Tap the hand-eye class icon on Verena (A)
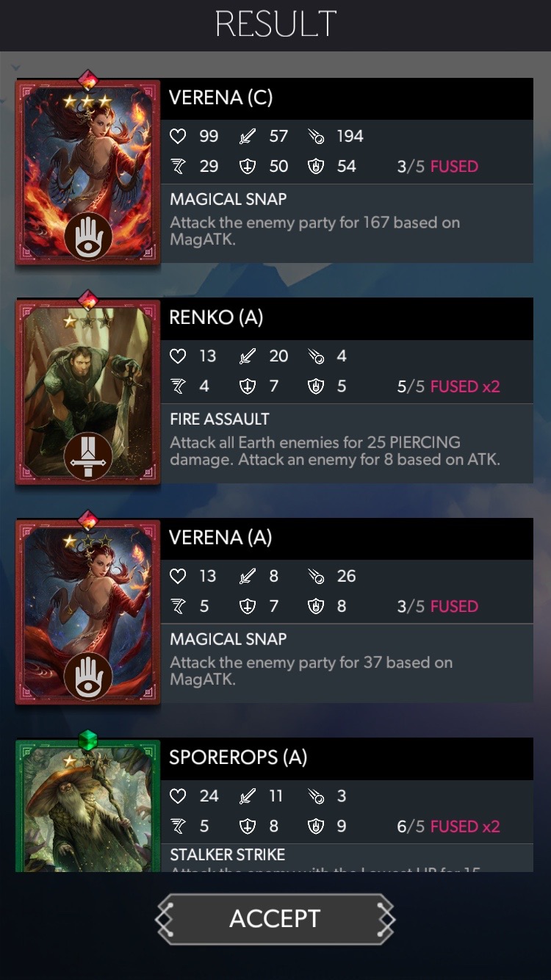This screenshot has height=980, width=551. [88, 676]
